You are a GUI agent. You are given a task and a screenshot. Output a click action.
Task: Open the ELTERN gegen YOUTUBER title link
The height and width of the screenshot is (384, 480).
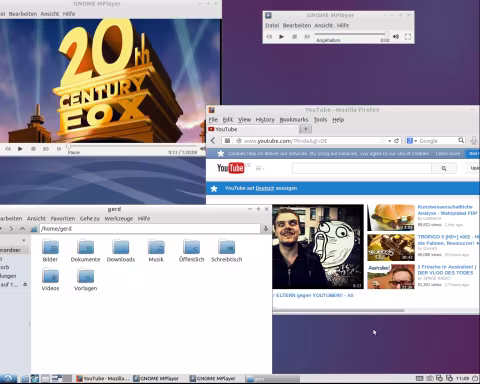pyautogui.click(x=313, y=295)
